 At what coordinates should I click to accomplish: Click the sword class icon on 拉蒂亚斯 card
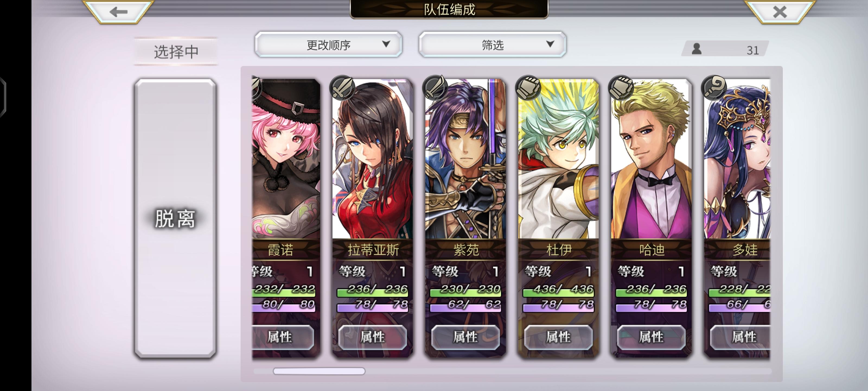point(342,87)
